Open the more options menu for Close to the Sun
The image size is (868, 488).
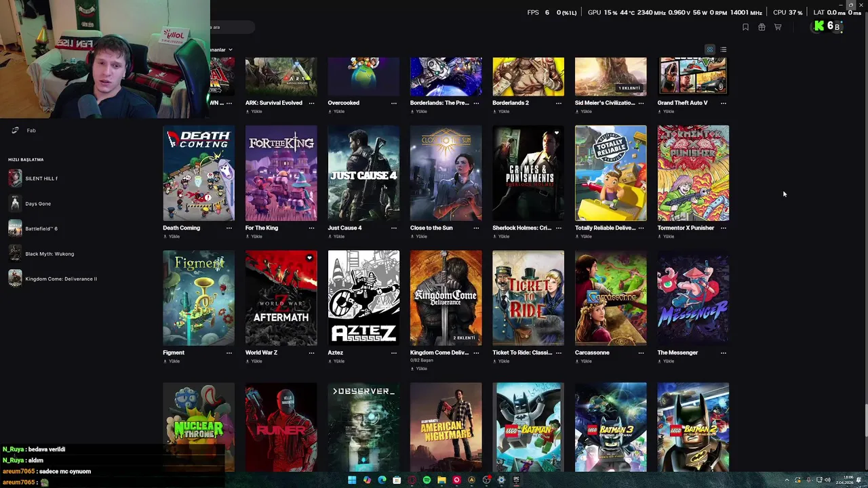476,228
